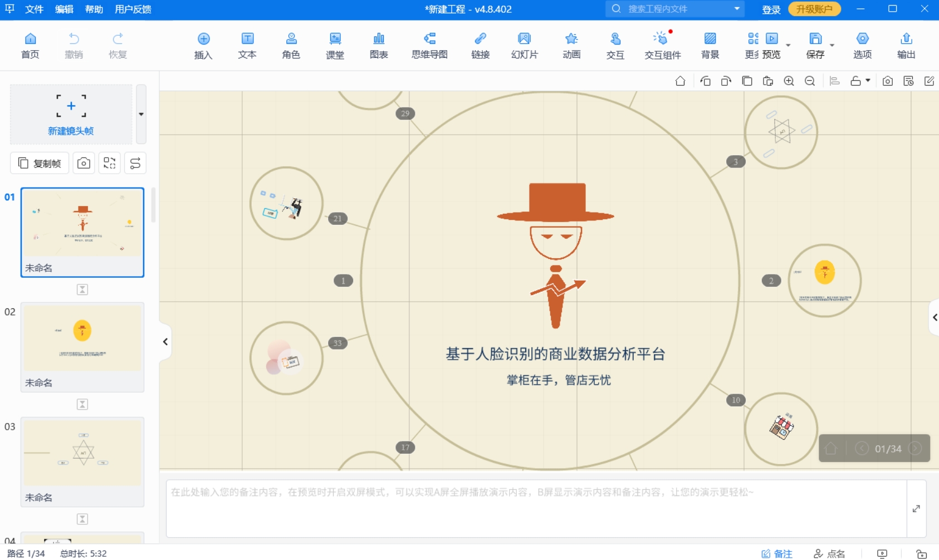Click the 新建镜头帧 new frame button

(x=71, y=114)
